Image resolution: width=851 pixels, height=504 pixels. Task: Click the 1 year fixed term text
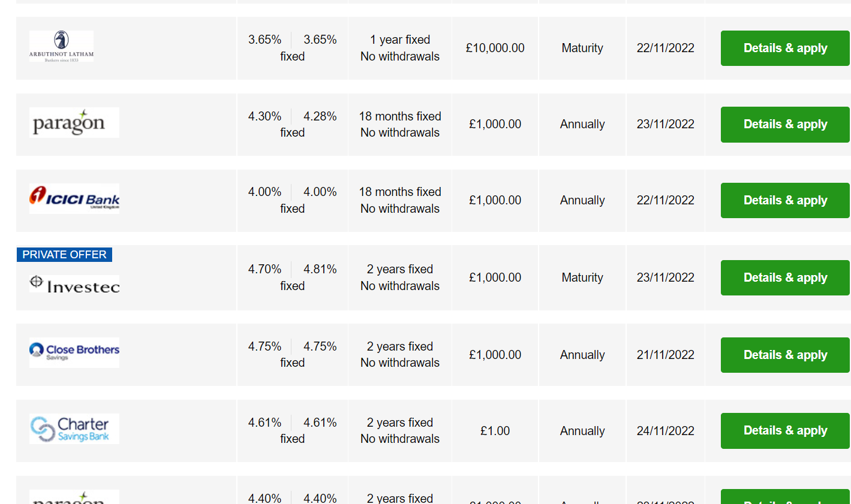coord(400,40)
